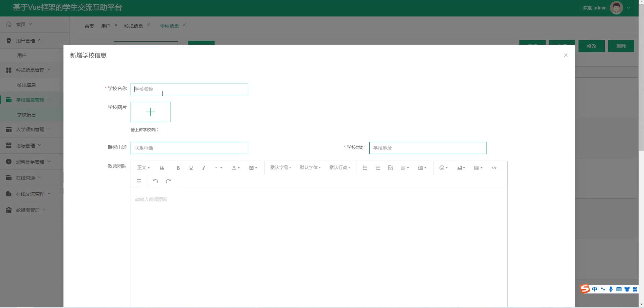This screenshot has width=644, height=308.
Task: Open Sogou soft keyboard
Action: tap(619, 289)
